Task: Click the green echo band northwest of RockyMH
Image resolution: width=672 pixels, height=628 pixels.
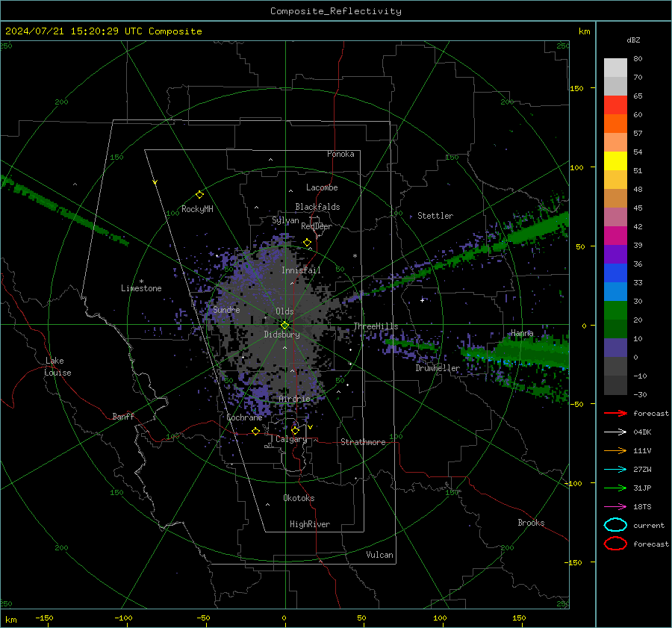Action: [64, 210]
